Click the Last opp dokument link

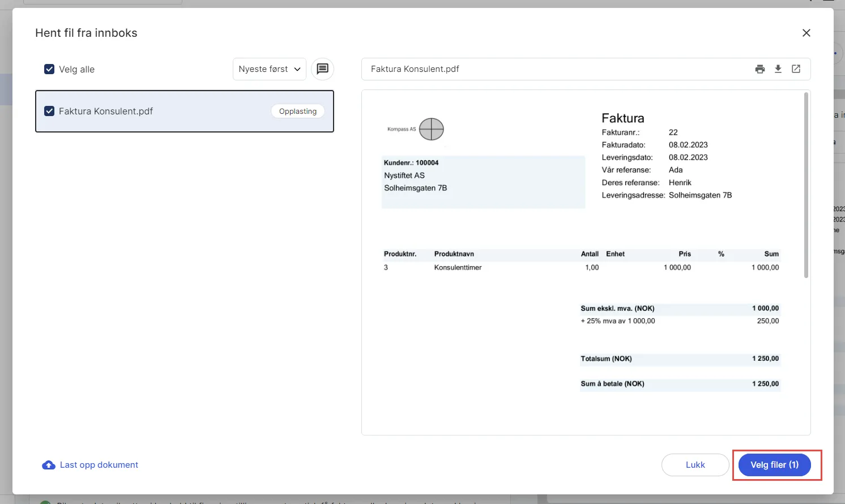click(x=99, y=465)
